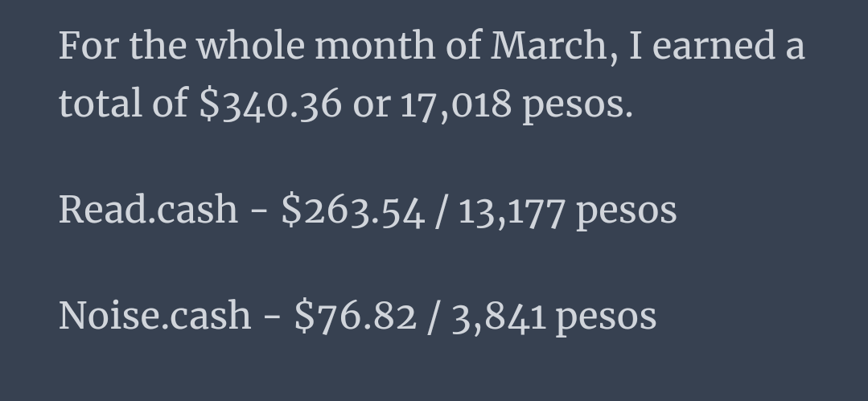The width and height of the screenshot is (868, 401).
Task: Click the word "or" after $340.36
Action: pos(372,105)
